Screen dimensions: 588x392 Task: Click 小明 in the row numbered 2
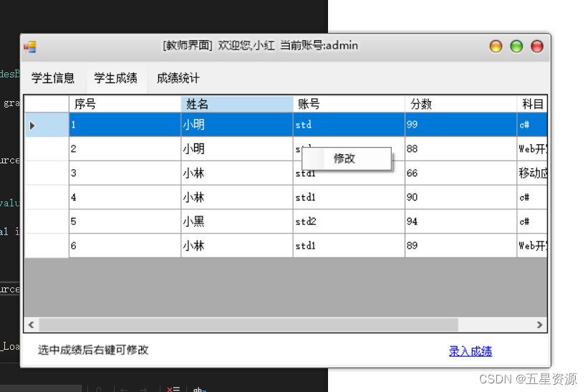point(237,149)
